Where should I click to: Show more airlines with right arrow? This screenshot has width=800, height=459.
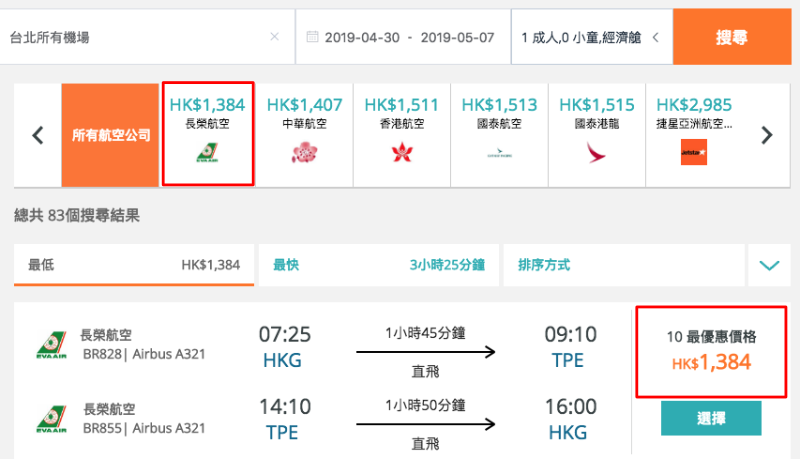767,135
